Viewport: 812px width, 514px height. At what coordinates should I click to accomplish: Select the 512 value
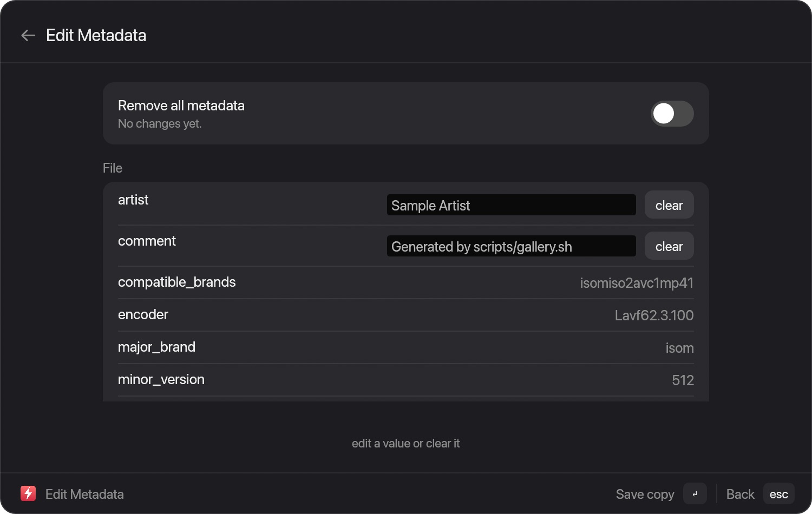pos(683,380)
